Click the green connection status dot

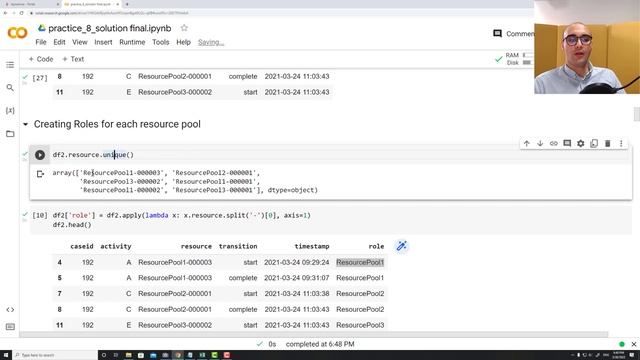pos(622,344)
